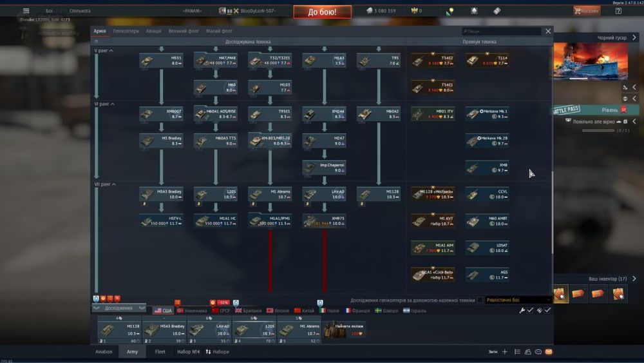
Task: Select the Merkava Mk.1 premium card
Action: click(487, 114)
